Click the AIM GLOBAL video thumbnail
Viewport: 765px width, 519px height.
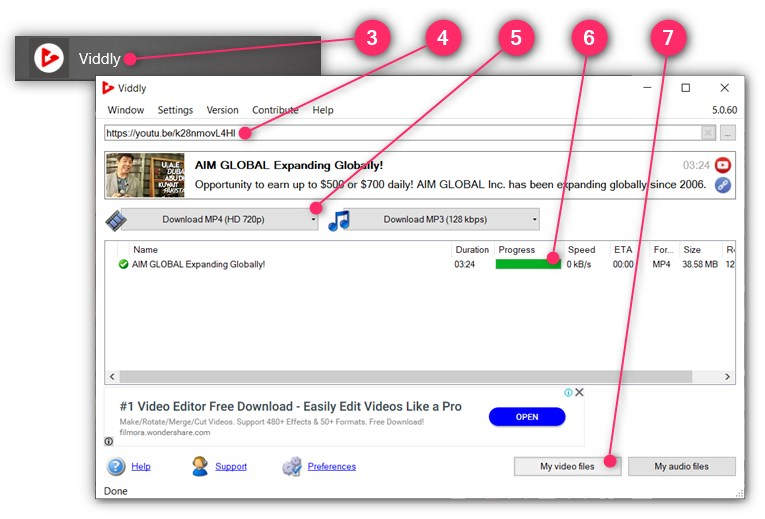point(145,175)
